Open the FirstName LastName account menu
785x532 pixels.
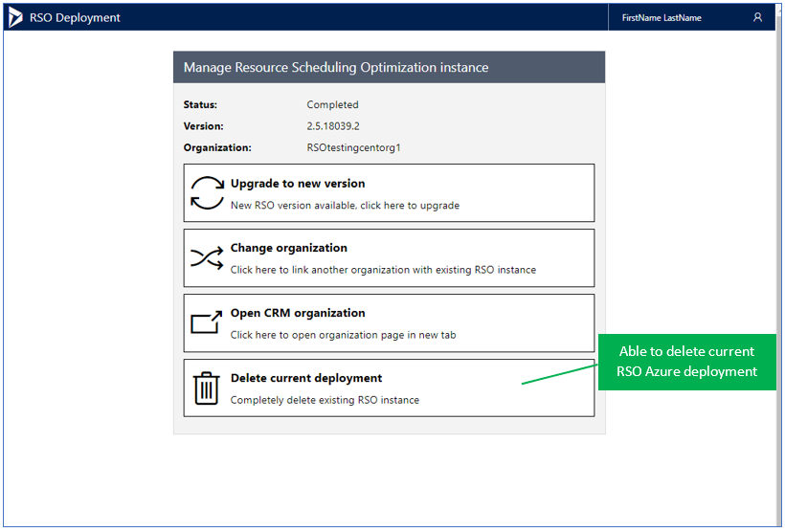click(x=662, y=17)
